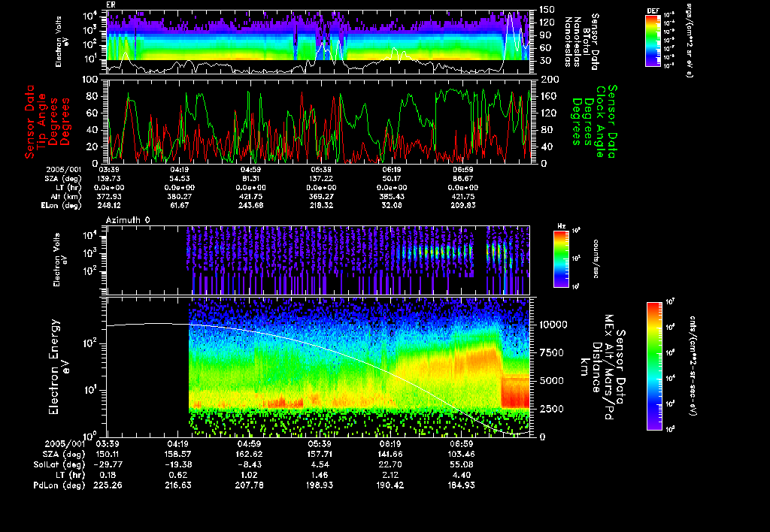The width and height of the screenshot is (770, 532).
Task: Select the 'ER' panel title
Action: [x=111, y=5]
